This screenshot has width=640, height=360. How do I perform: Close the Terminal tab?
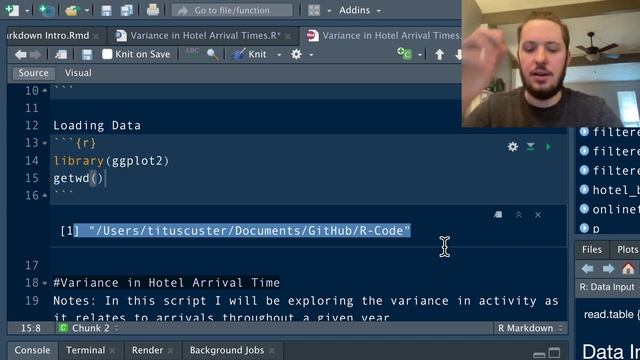(x=112, y=351)
